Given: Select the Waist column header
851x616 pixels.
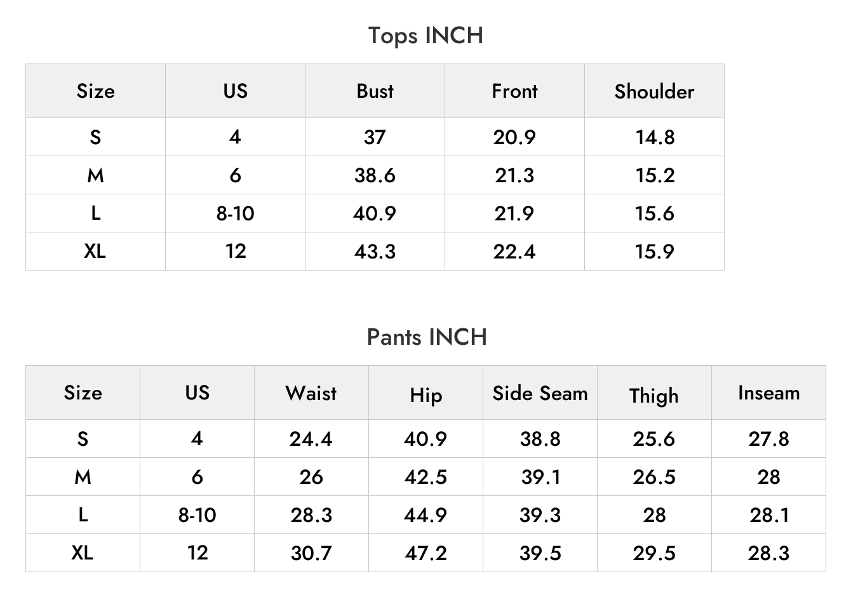Looking at the screenshot, I should click(x=311, y=393).
